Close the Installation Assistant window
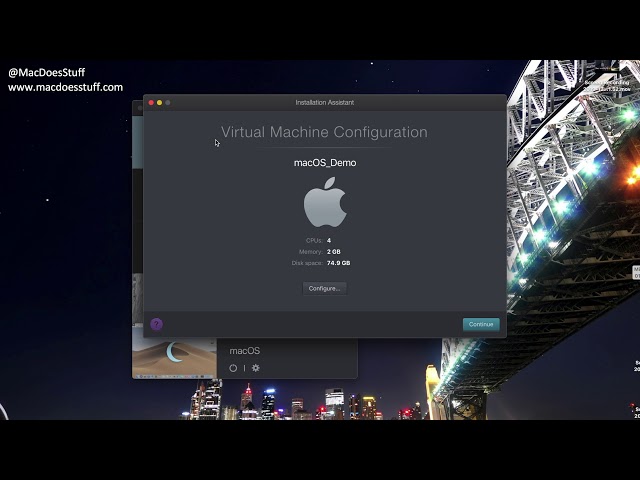640x480 pixels. click(x=151, y=102)
